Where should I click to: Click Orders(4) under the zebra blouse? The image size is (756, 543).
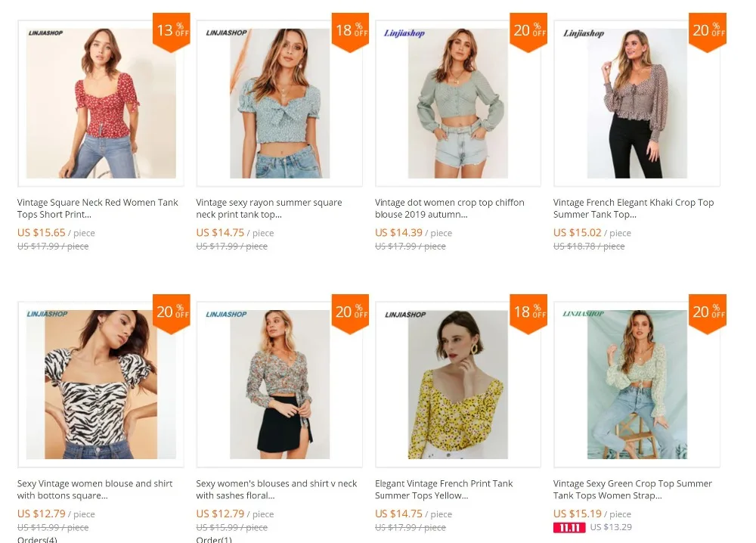tap(37, 540)
